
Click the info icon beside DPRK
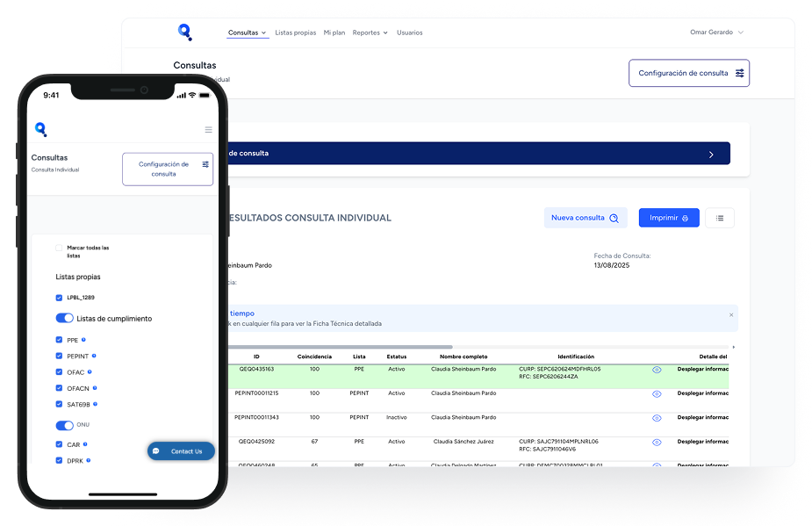tap(89, 460)
